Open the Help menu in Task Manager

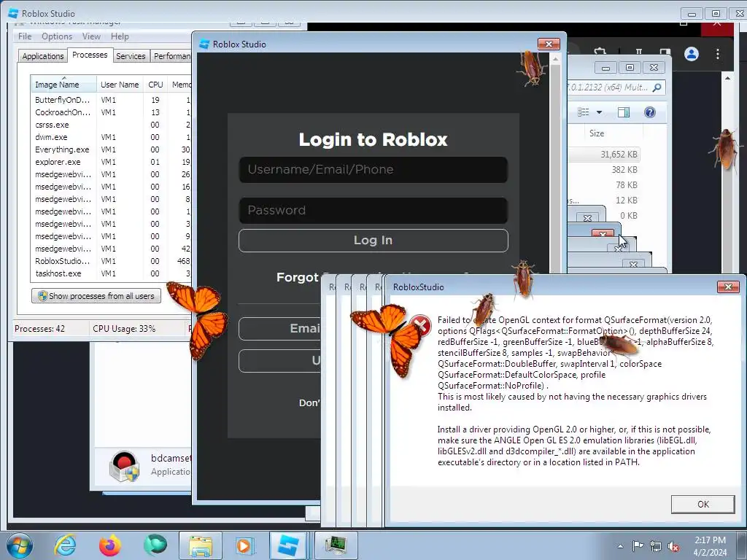[120, 36]
